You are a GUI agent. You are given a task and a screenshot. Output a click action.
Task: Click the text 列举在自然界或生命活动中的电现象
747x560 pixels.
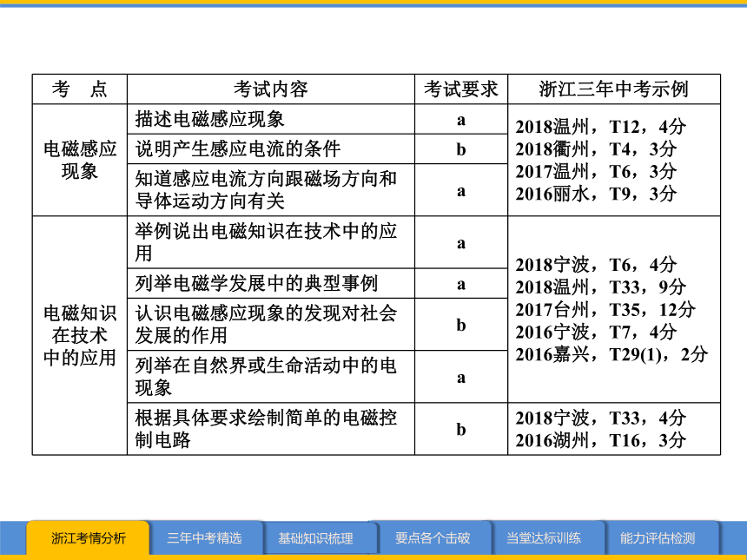(x=266, y=377)
